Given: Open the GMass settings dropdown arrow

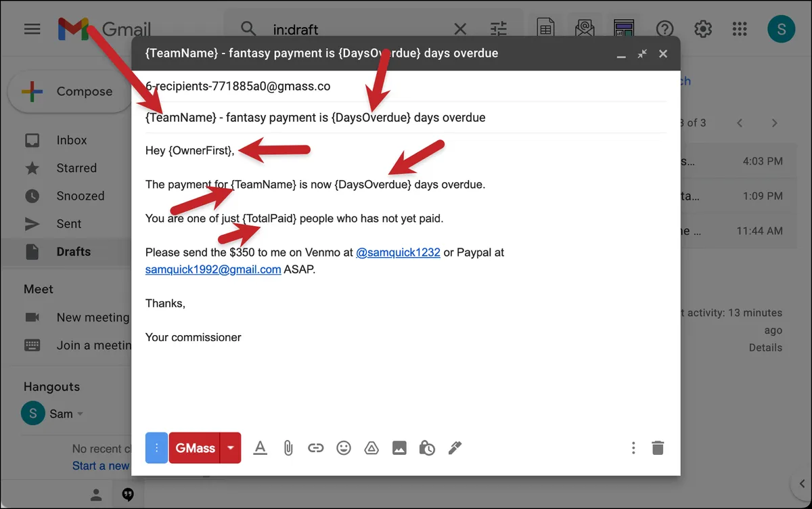Looking at the screenshot, I should click(x=231, y=447).
